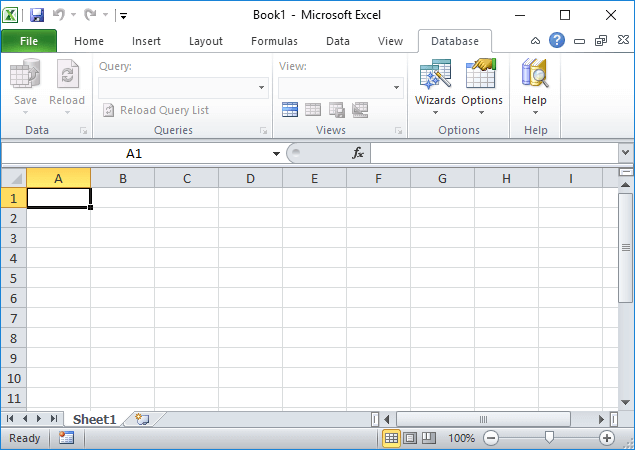The width and height of the screenshot is (635, 450).
Task: Switch to the Formulas tab
Action: (274, 41)
